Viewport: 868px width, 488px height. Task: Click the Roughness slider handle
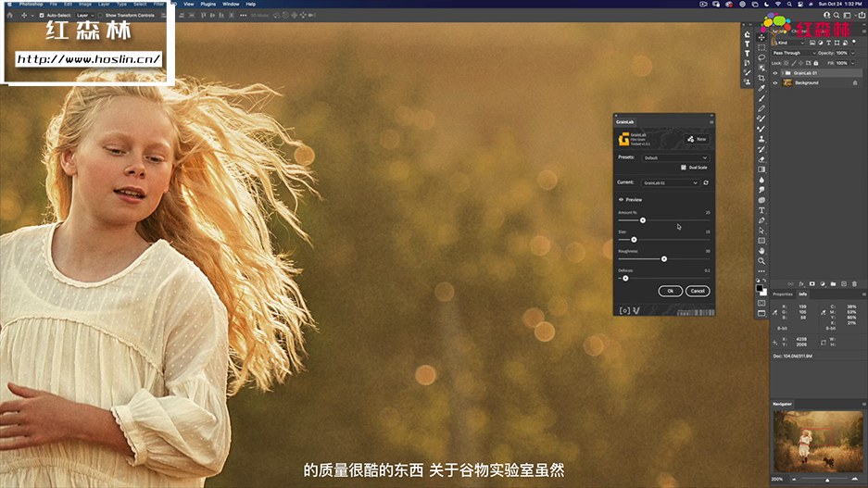(664, 258)
